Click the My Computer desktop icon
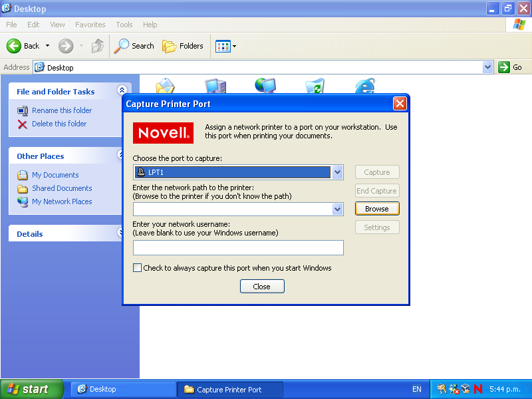This screenshot has height=399, width=532. point(215,86)
